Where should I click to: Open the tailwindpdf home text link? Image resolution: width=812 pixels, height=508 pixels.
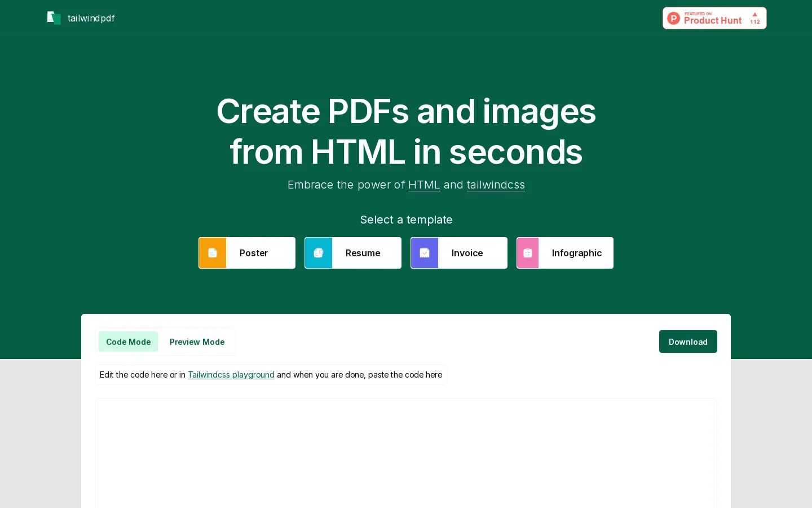(x=91, y=18)
